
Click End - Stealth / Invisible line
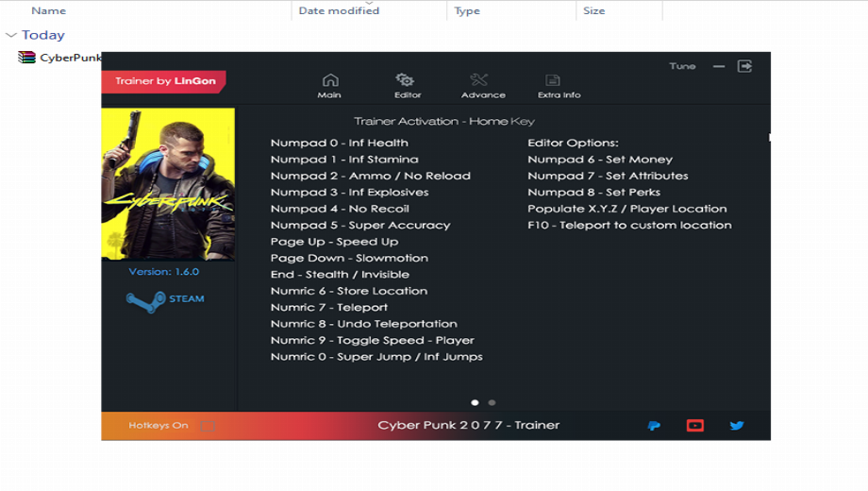(340, 275)
